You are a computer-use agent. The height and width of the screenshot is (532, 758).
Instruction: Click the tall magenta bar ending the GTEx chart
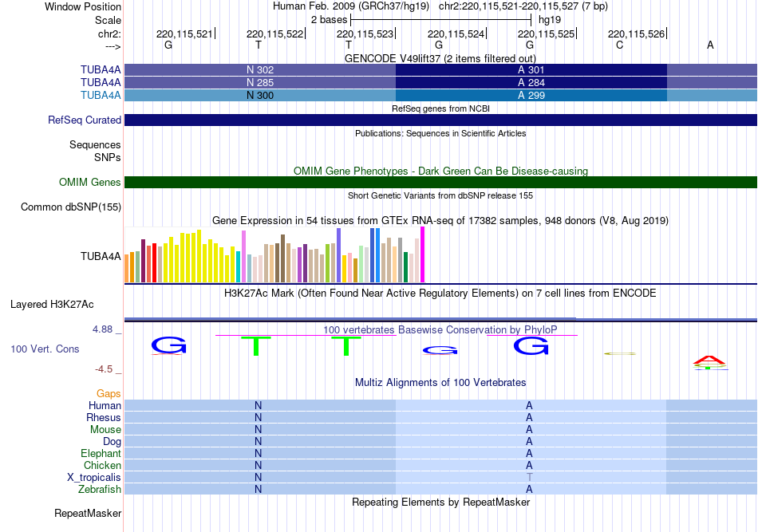tap(423, 254)
